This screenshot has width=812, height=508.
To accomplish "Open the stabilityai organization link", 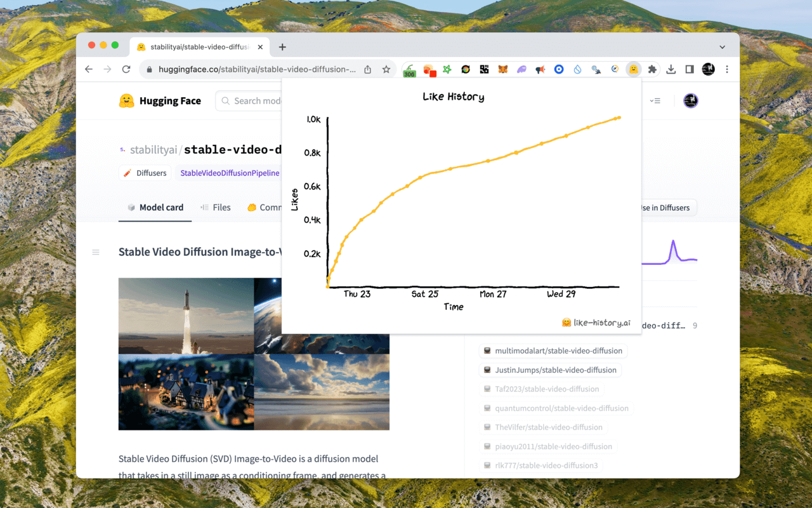I will (x=154, y=150).
